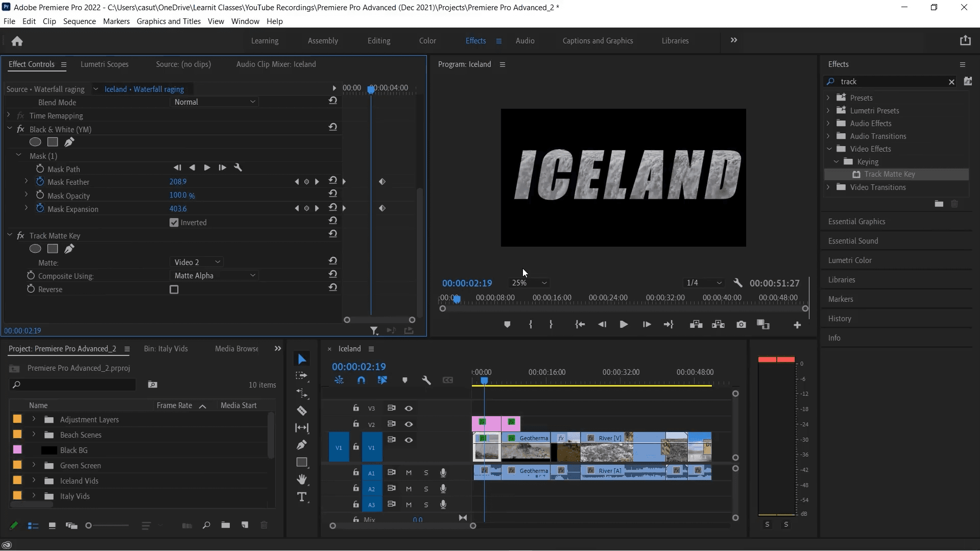This screenshot has height=551, width=980.
Task: Open Program monitor button editor plus
Action: tap(797, 325)
